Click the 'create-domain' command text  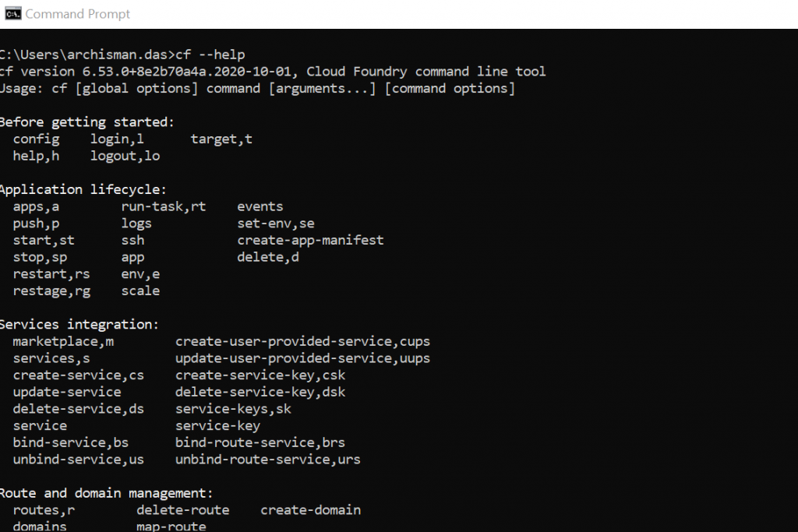310,510
